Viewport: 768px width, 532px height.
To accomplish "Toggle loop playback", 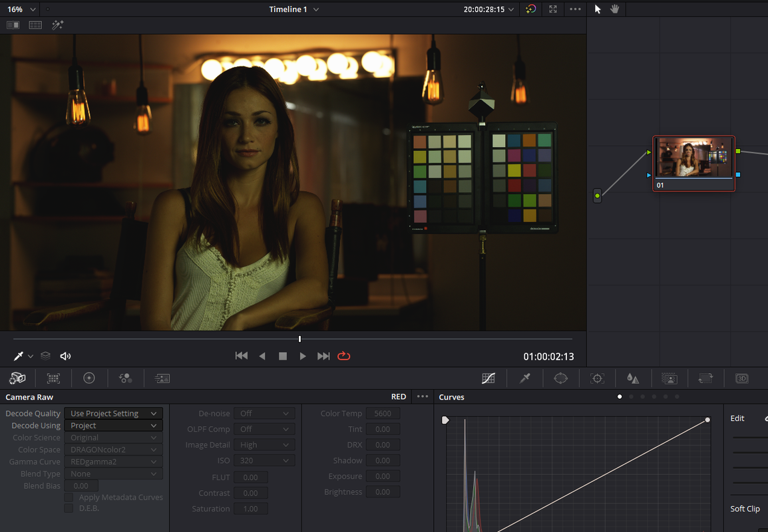I will [x=344, y=356].
